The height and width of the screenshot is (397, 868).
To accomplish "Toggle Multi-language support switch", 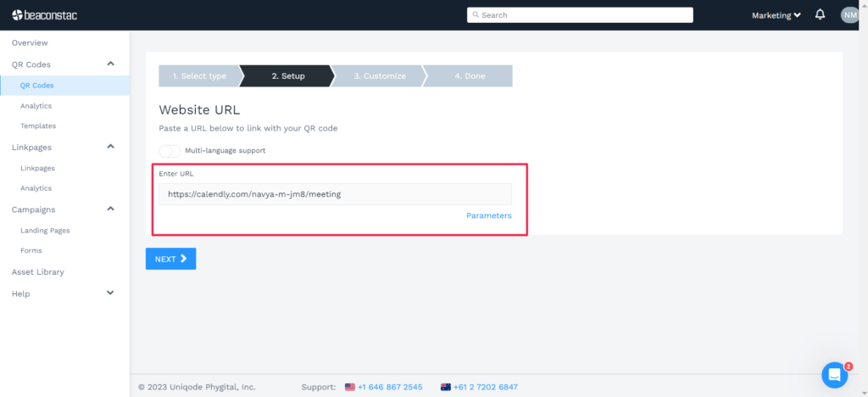I will (x=170, y=150).
